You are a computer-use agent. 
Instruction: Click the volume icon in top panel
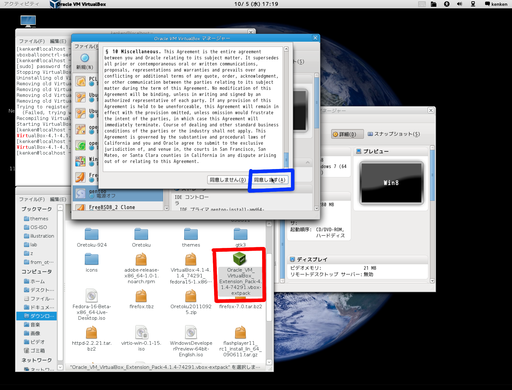coord(460,4)
